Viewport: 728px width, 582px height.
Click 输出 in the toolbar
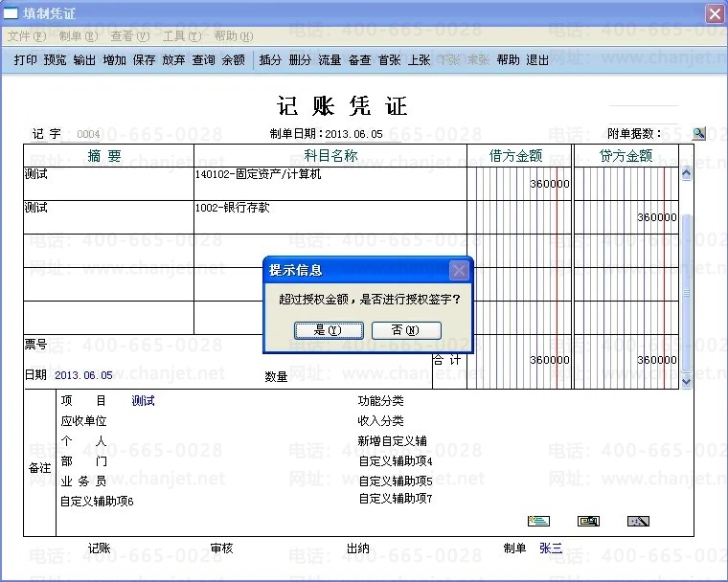(x=84, y=60)
